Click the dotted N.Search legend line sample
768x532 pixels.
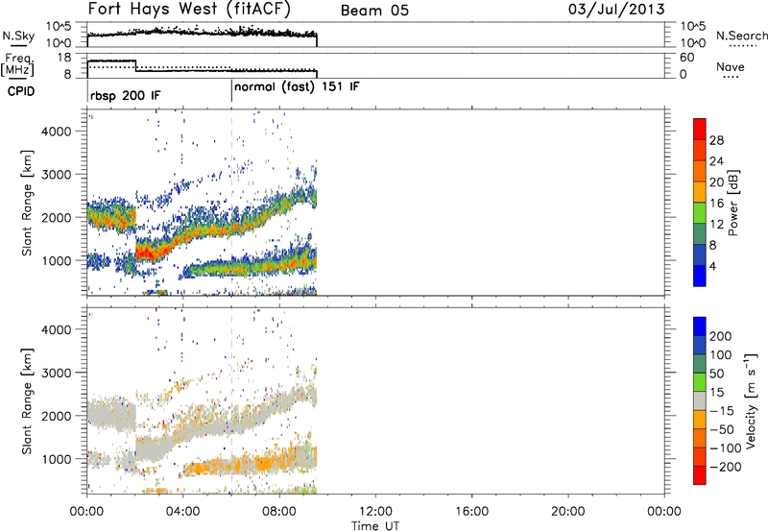(743, 45)
